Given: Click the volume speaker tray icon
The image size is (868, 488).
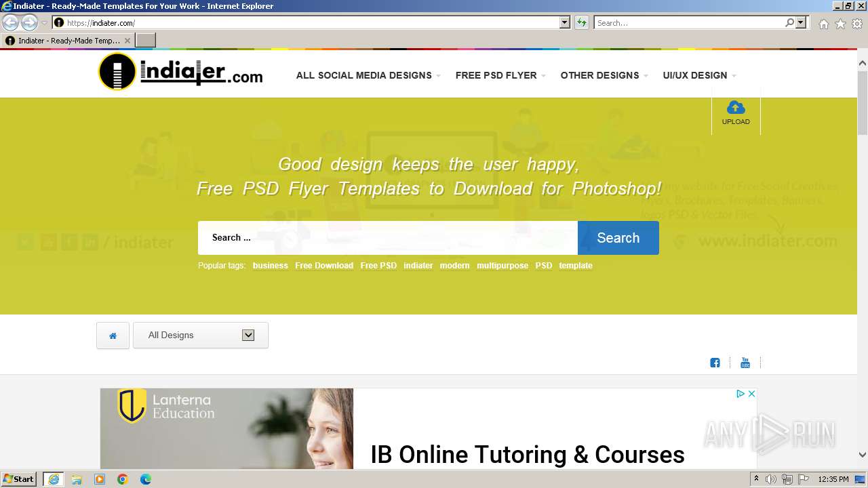Looking at the screenshot, I should [x=771, y=479].
